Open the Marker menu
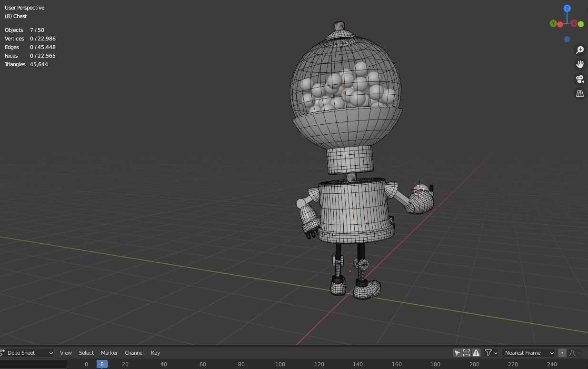 pyautogui.click(x=109, y=353)
